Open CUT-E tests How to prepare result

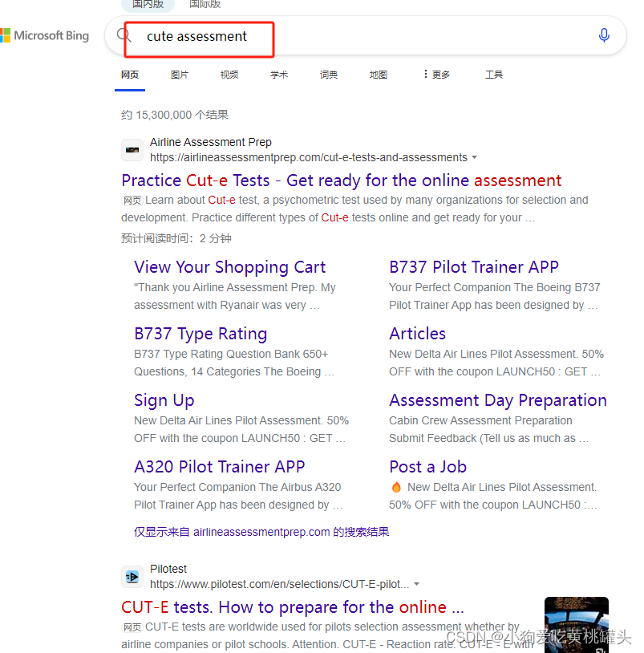point(292,607)
